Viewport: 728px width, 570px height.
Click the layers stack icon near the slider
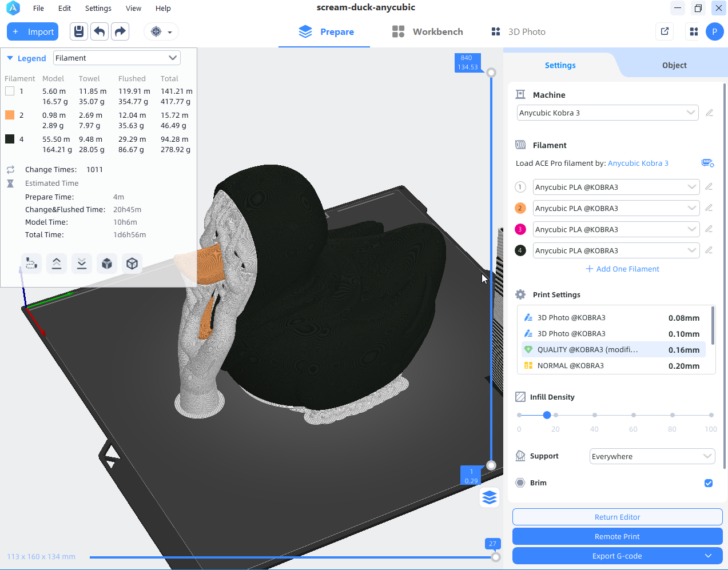click(x=489, y=497)
